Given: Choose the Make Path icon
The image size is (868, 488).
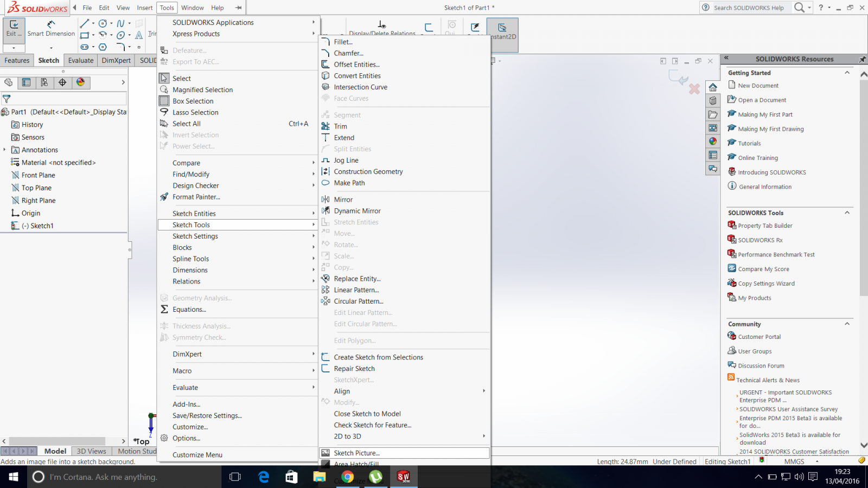Looking at the screenshot, I should [325, 183].
